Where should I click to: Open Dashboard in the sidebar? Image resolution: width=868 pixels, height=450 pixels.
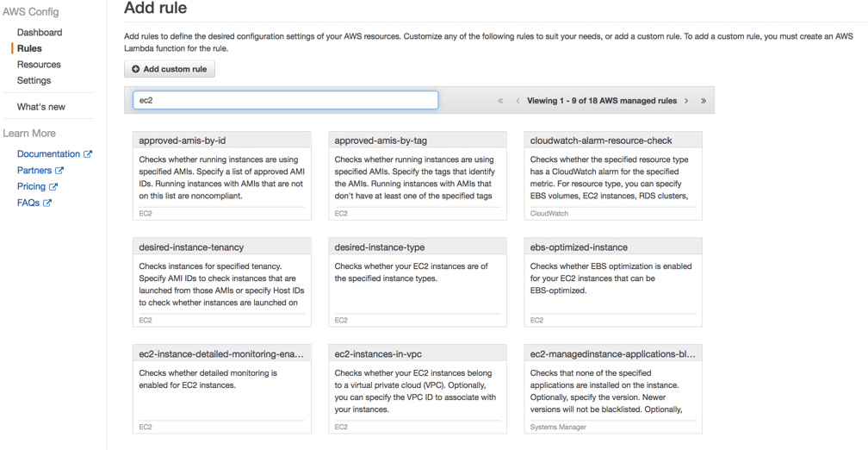40,32
